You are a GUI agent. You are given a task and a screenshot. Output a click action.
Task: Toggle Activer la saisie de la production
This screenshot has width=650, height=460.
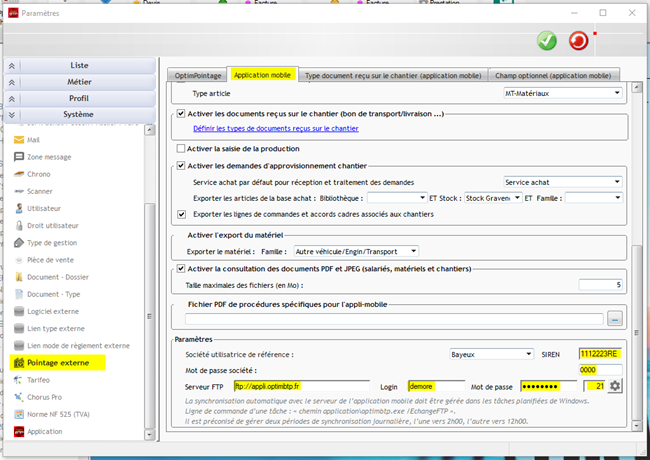(180, 148)
